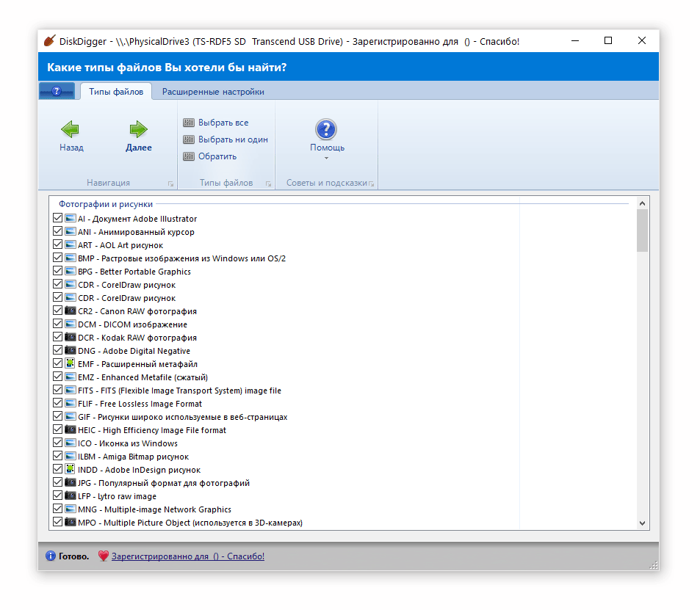Click the Select All icon
The image size is (700, 610).
click(x=189, y=123)
